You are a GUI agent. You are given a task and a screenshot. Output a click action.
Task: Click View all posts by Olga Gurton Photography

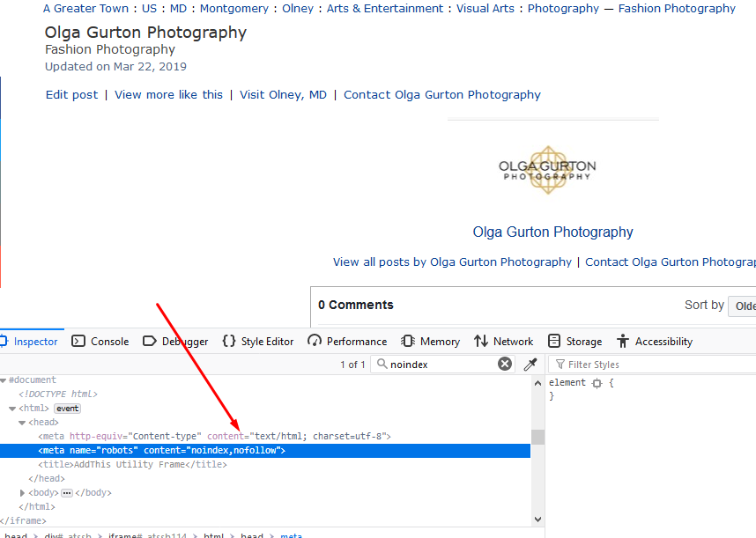452,262
